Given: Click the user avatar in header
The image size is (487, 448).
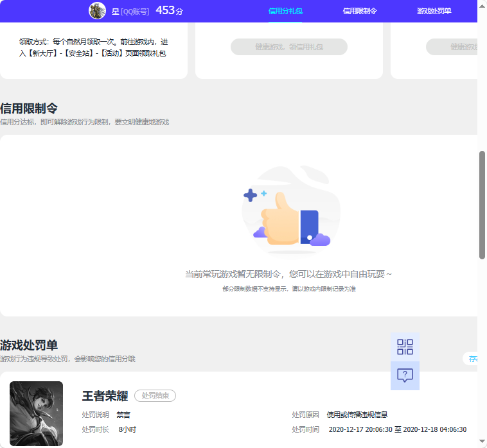Looking at the screenshot, I should [x=97, y=10].
